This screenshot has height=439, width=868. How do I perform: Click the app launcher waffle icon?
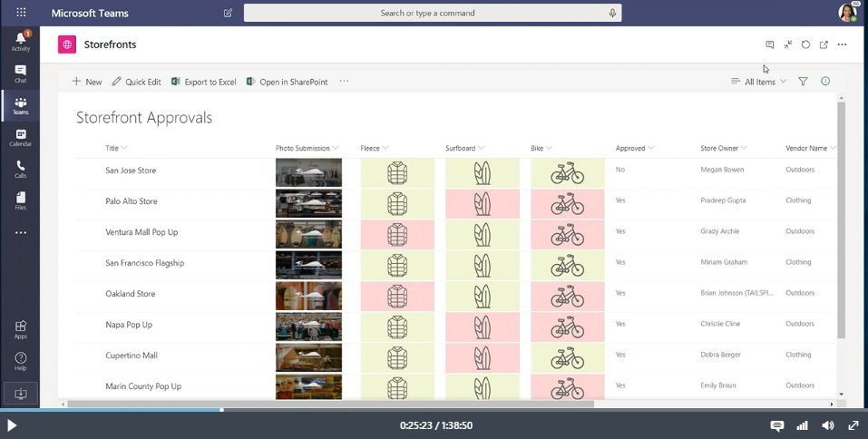pyautogui.click(x=21, y=13)
